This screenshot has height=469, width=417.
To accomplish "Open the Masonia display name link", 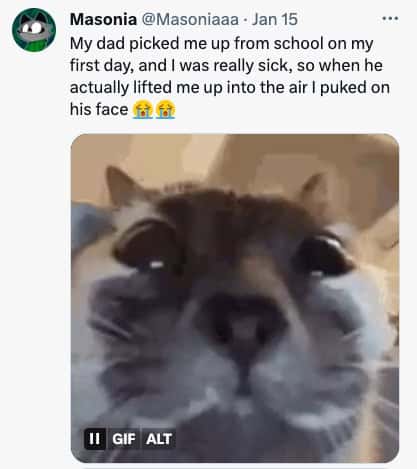I will [103, 19].
